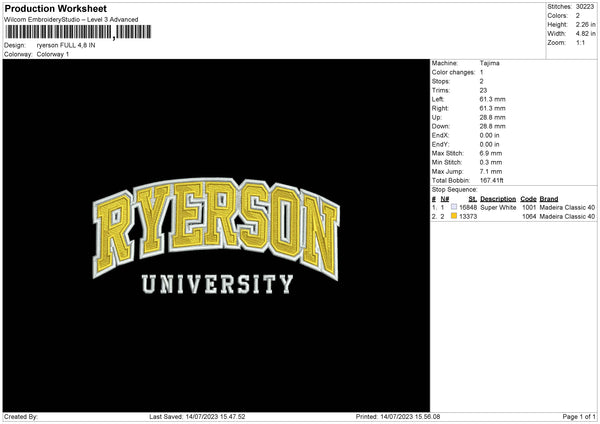Click the width value '4.82 in'
This screenshot has width=600, height=424.
(x=585, y=34)
